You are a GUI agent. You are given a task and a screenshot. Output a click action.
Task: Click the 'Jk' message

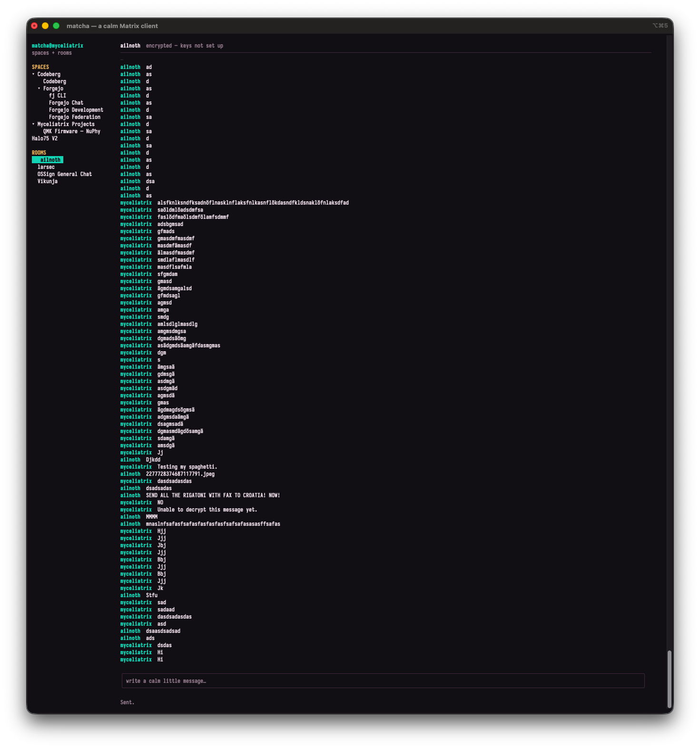tap(160, 588)
